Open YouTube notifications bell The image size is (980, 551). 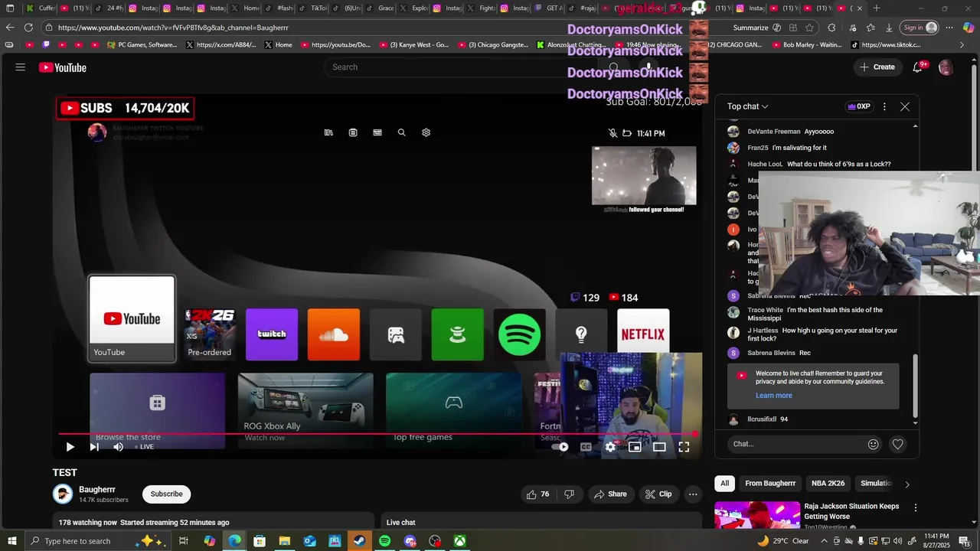click(917, 67)
